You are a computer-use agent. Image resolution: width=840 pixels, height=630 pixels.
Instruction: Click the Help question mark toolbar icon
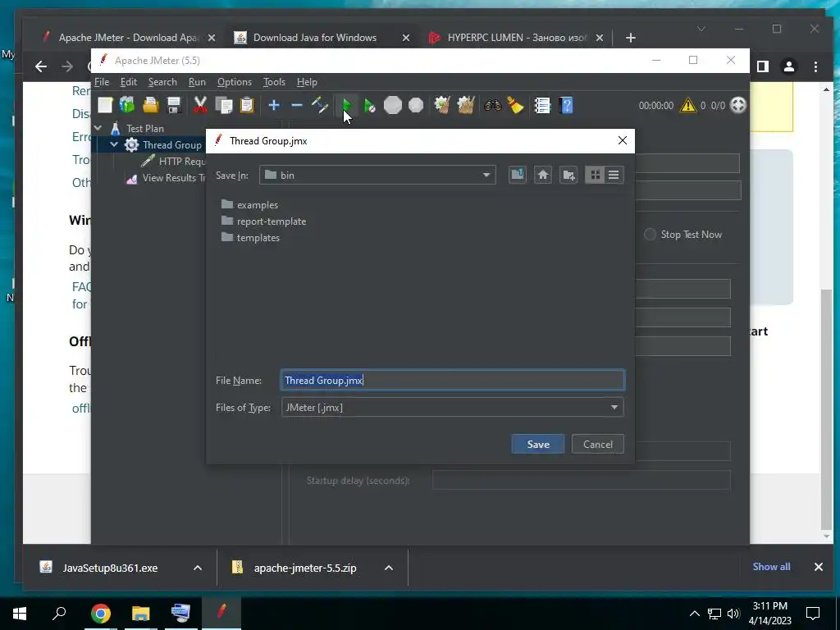566,105
